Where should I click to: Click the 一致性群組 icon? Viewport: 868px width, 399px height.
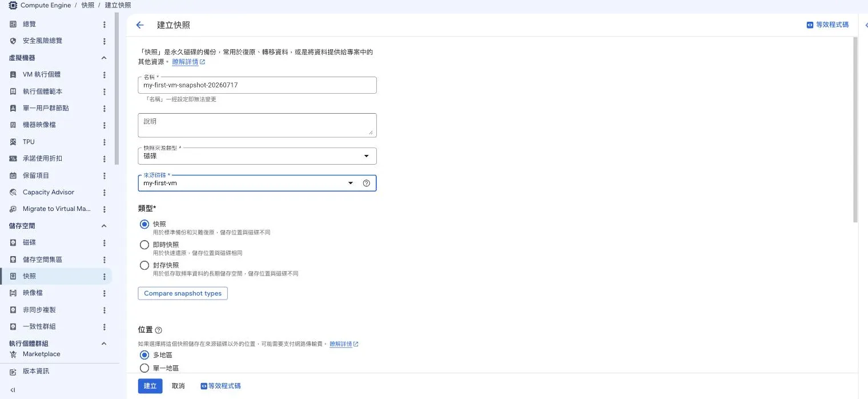(13, 326)
